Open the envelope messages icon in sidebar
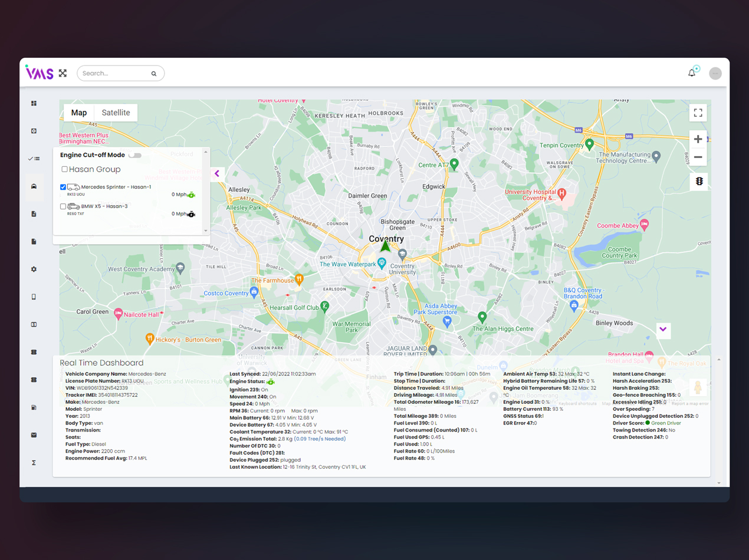The image size is (749, 560). [x=34, y=435]
